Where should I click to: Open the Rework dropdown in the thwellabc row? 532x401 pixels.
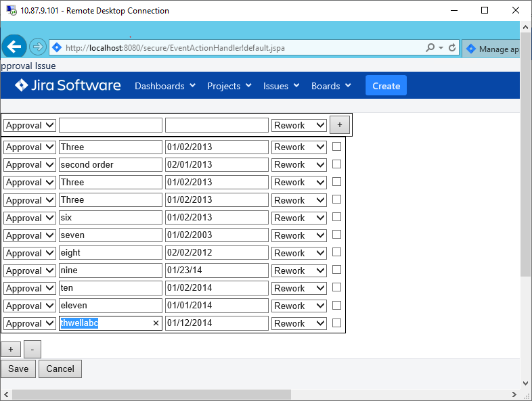[299, 323]
